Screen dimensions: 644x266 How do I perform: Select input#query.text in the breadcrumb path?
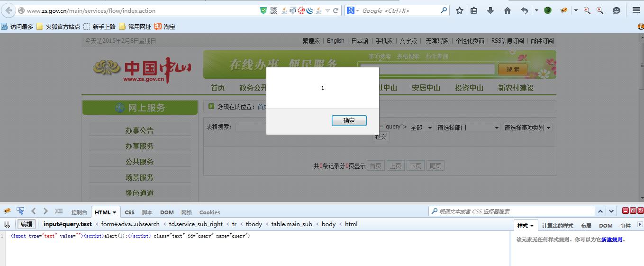(68, 224)
